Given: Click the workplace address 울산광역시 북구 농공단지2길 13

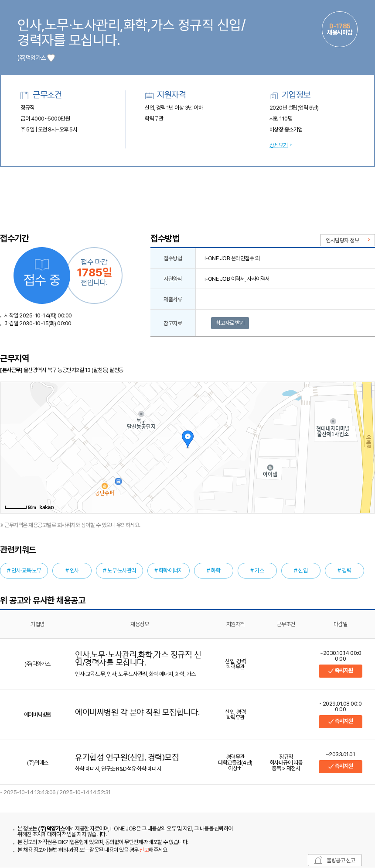Looking at the screenshot, I should [x=74, y=370].
